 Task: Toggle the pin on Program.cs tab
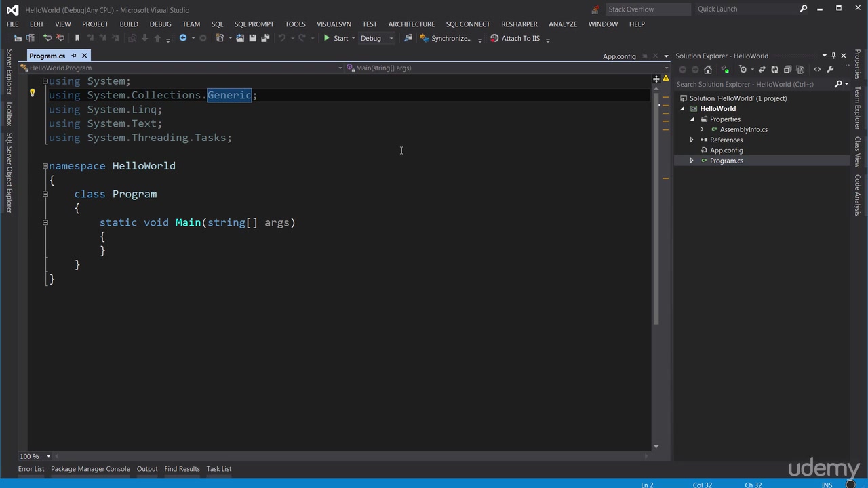[74, 56]
